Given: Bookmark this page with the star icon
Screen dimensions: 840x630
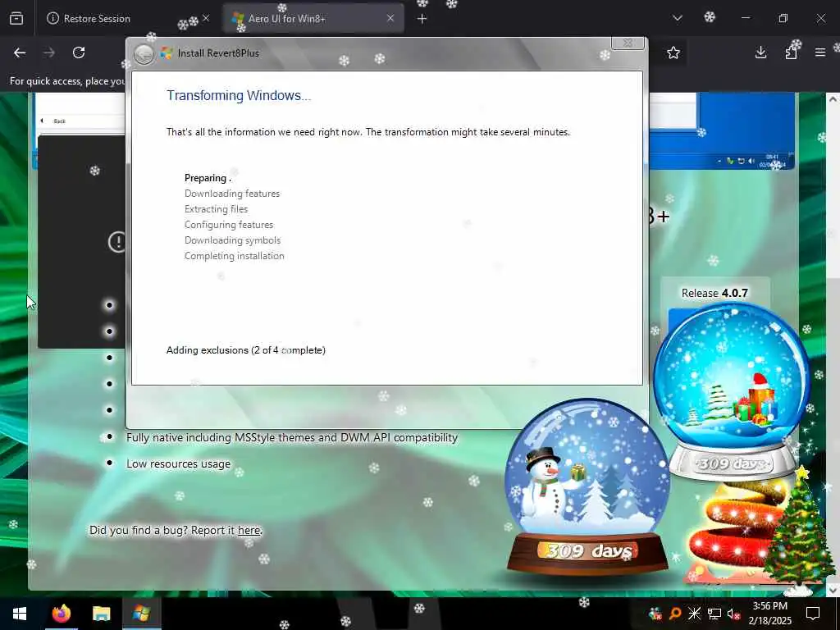Looking at the screenshot, I should pos(673,52).
